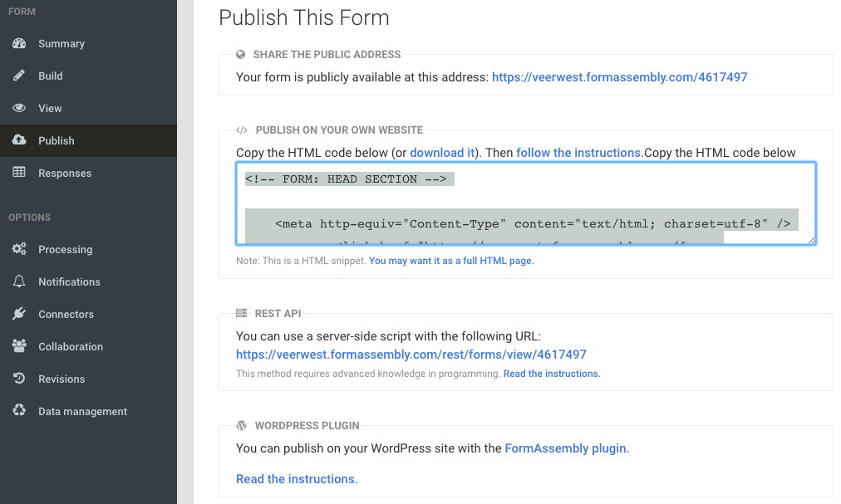Click the Connectors plug icon
The height and width of the screenshot is (504, 841).
tap(19, 314)
